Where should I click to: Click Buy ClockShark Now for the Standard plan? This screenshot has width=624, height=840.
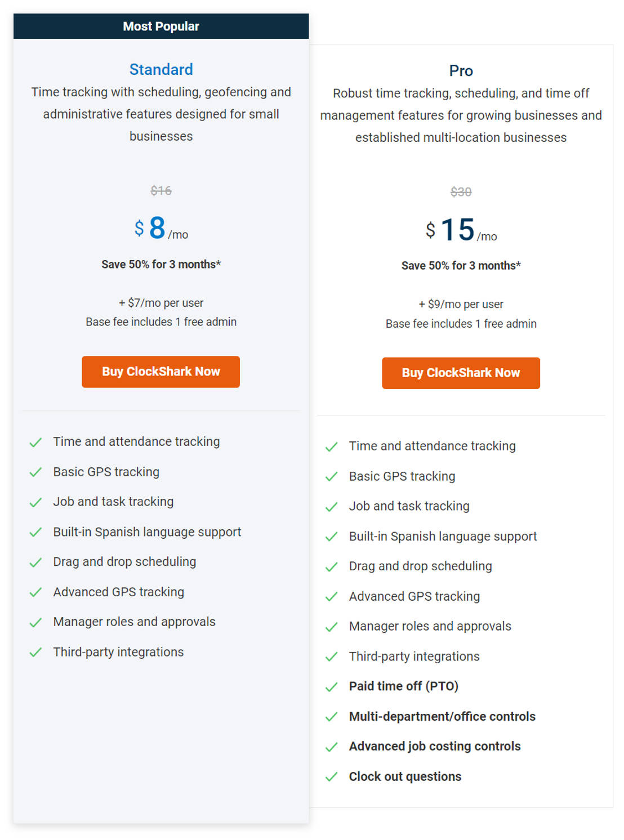161,372
